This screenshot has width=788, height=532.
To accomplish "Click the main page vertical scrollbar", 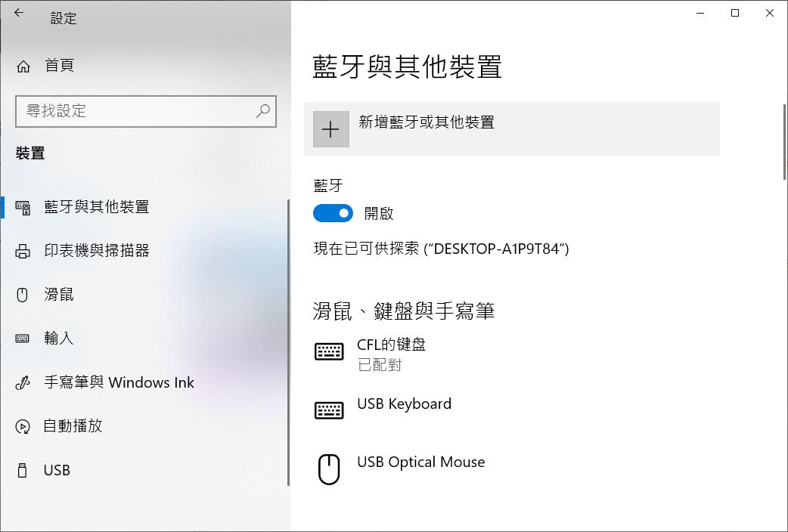I will [x=785, y=141].
